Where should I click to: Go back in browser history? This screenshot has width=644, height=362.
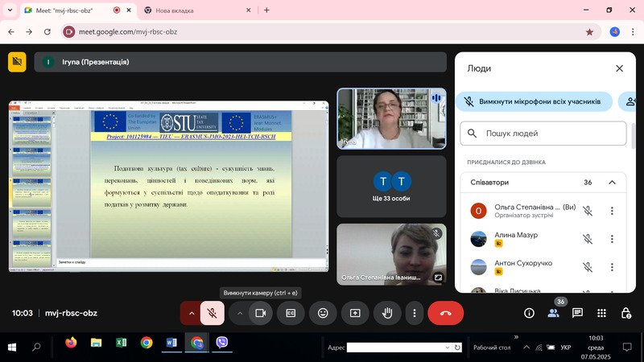[x=11, y=31]
